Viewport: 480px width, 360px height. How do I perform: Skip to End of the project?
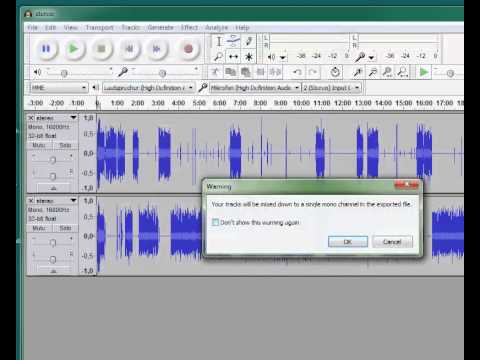click(x=156, y=49)
